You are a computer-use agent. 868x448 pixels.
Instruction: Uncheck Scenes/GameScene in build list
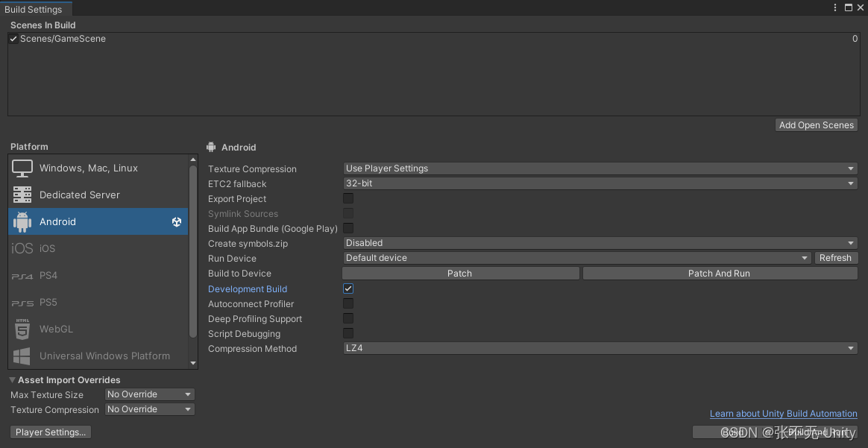[13, 39]
